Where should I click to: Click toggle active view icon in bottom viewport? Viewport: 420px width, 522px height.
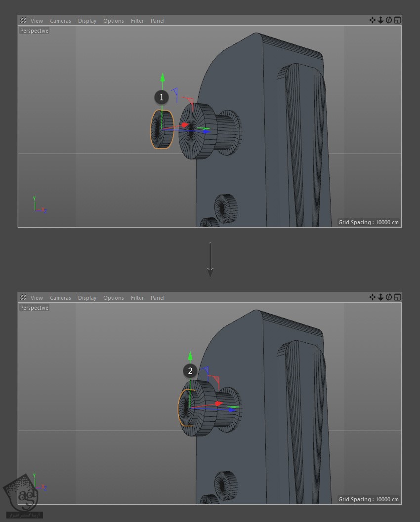click(397, 297)
